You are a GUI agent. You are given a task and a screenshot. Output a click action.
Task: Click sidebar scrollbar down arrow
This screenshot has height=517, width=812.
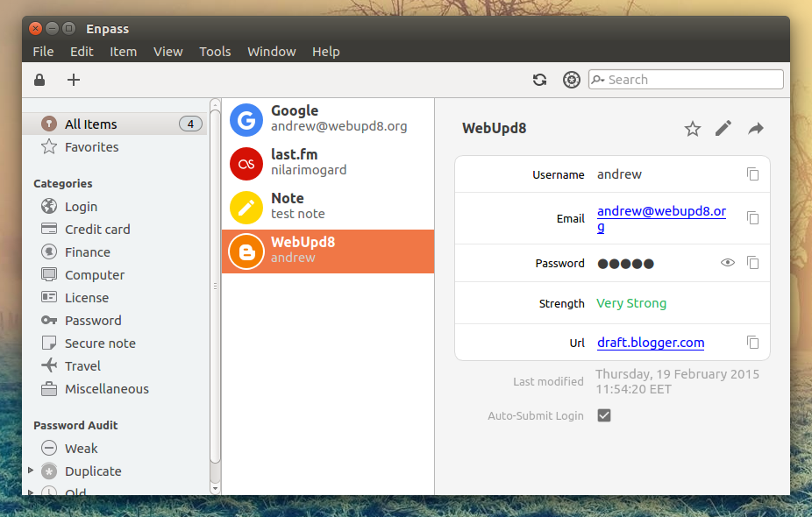pyautogui.click(x=216, y=489)
